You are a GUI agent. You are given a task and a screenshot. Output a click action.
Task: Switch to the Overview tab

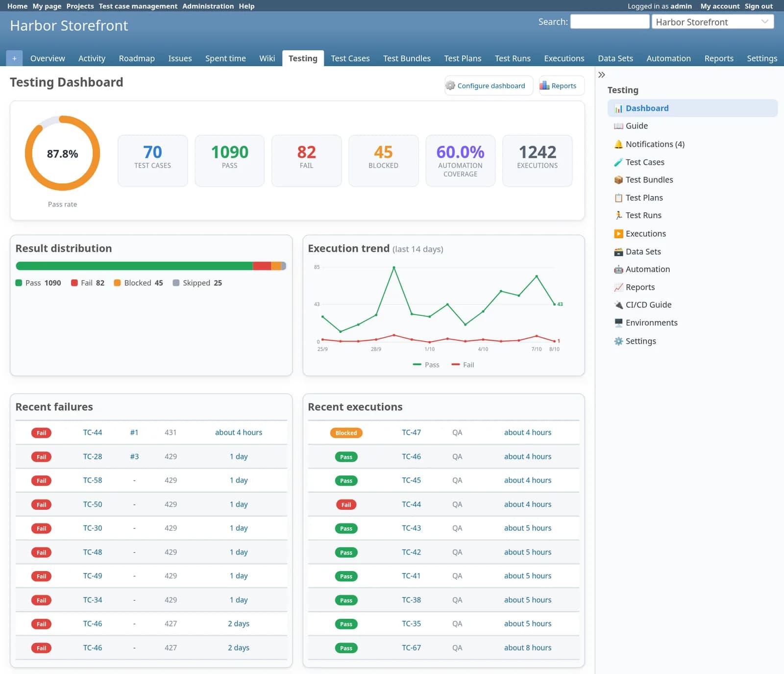pos(48,58)
